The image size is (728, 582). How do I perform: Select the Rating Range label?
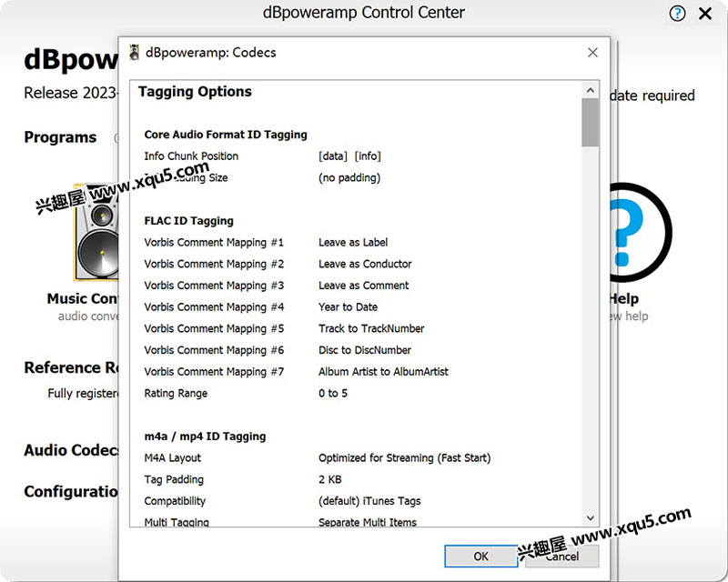176,394
